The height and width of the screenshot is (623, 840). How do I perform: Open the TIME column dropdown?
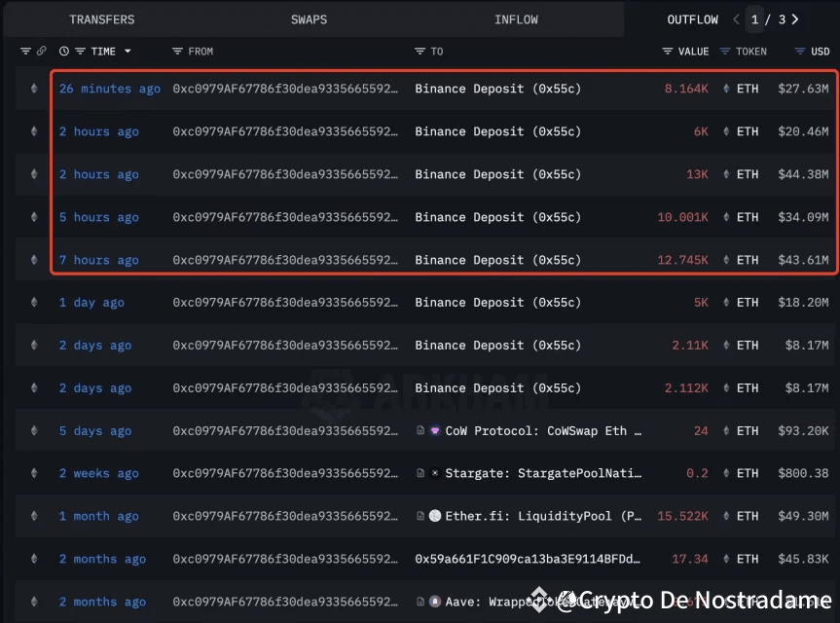coord(128,51)
